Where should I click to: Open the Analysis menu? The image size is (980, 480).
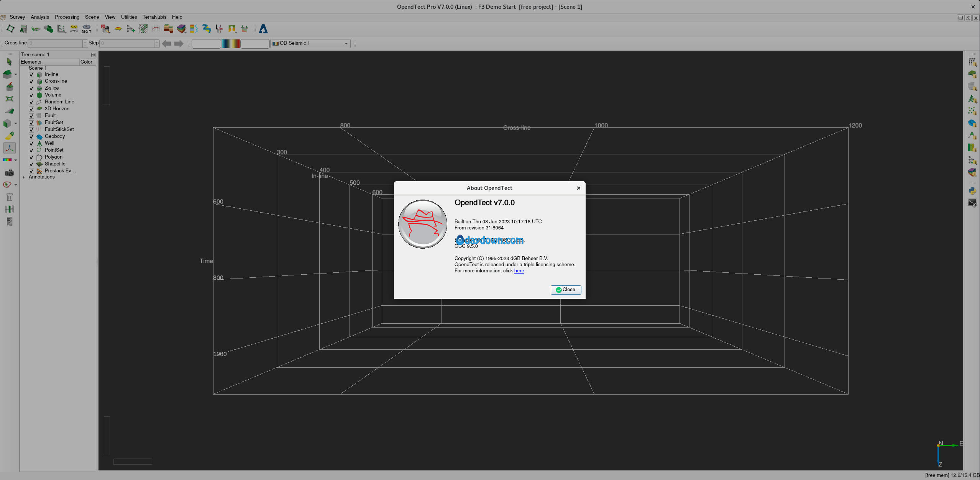point(40,17)
